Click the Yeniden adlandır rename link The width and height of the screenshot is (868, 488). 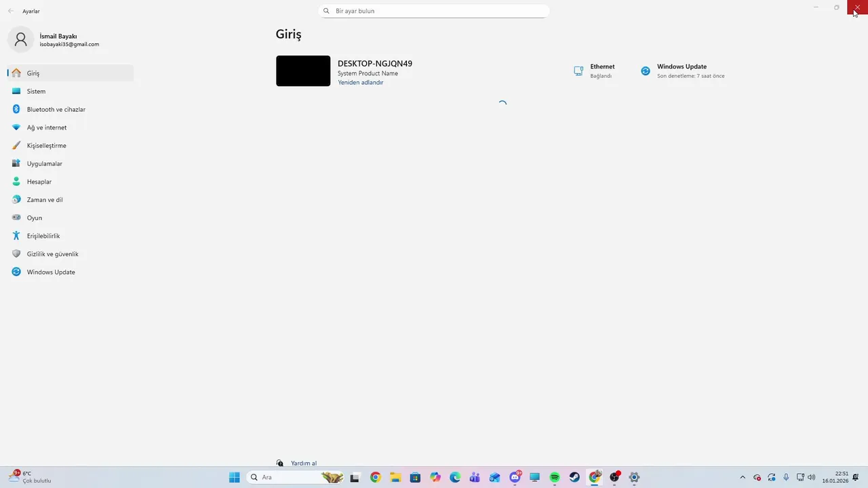click(360, 83)
